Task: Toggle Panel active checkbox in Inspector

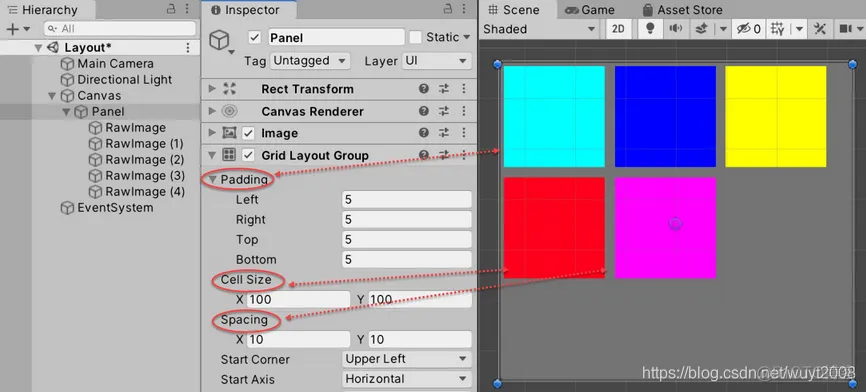Action: tap(255, 38)
